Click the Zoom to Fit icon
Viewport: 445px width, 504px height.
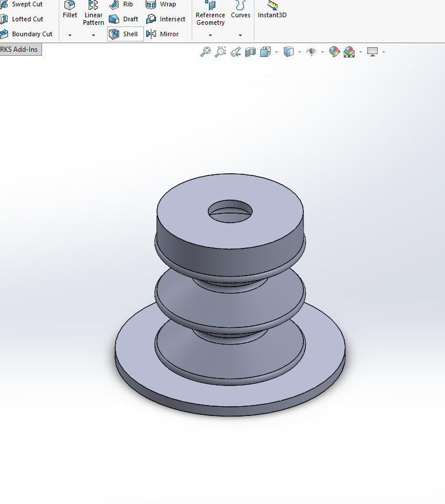pos(205,52)
